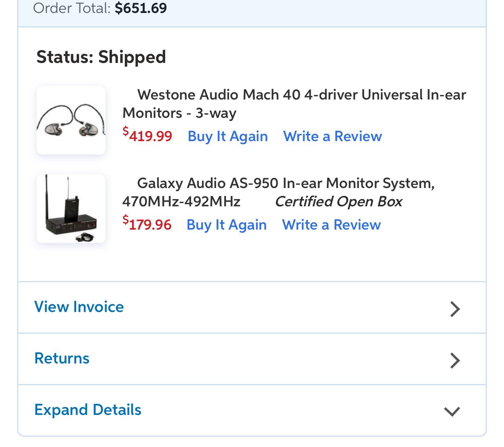Viewport: 504px width, 447px height.
Task: Click the $179.96 price
Action: [147, 224]
